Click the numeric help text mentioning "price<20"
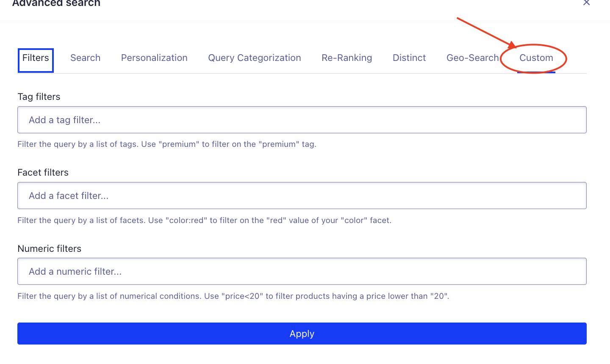 pos(233,296)
